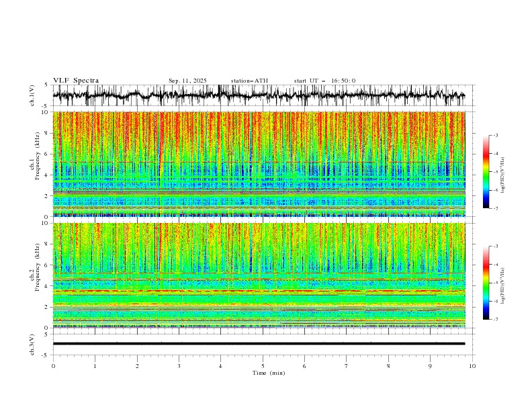Screen dimensions: 532x411
Task: Click time axis tick label "10"
Action: coord(472,366)
